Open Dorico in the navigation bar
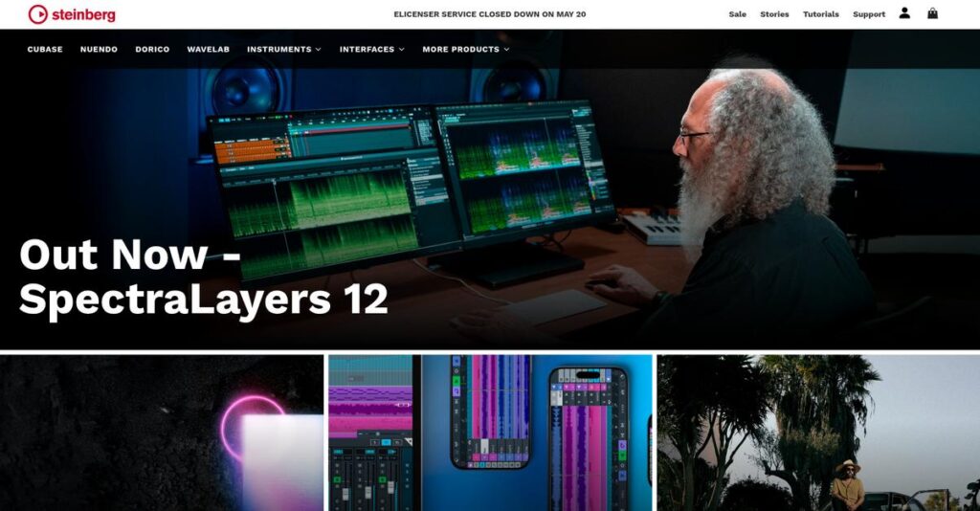This screenshot has width=980, height=511. [x=152, y=50]
